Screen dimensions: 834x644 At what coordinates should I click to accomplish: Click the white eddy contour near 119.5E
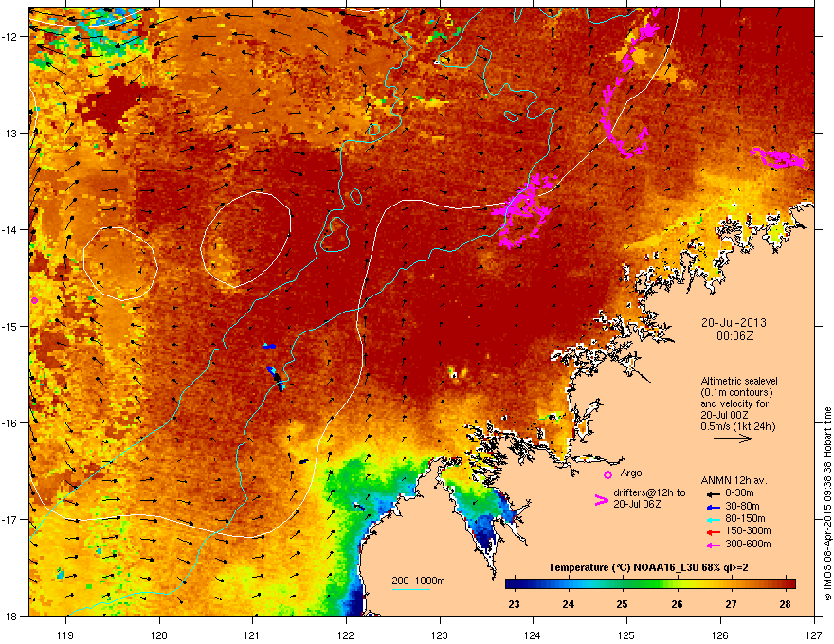(x=120, y=264)
